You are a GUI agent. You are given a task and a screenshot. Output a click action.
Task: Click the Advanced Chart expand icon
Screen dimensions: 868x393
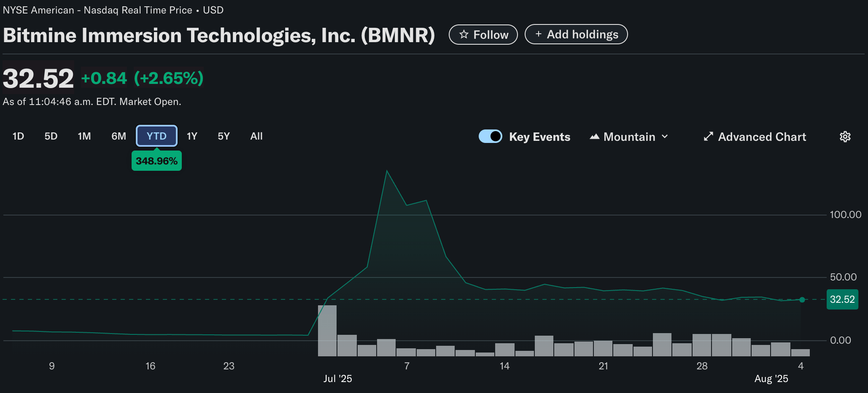point(709,136)
